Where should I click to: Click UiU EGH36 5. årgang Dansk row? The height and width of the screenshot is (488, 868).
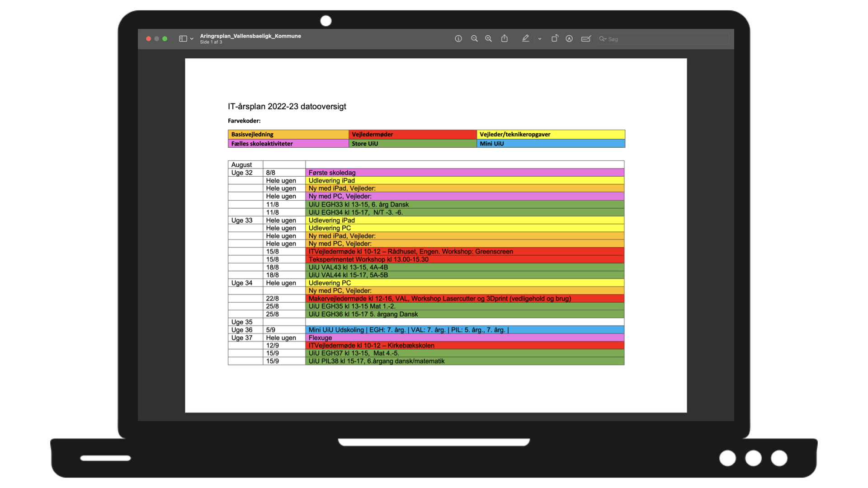465,314
